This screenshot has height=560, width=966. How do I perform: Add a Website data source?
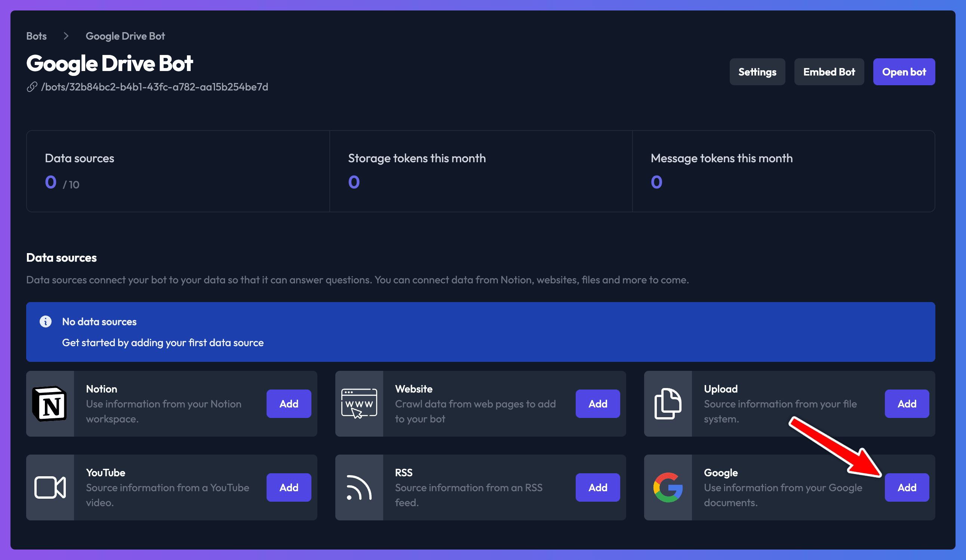[598, 404]
